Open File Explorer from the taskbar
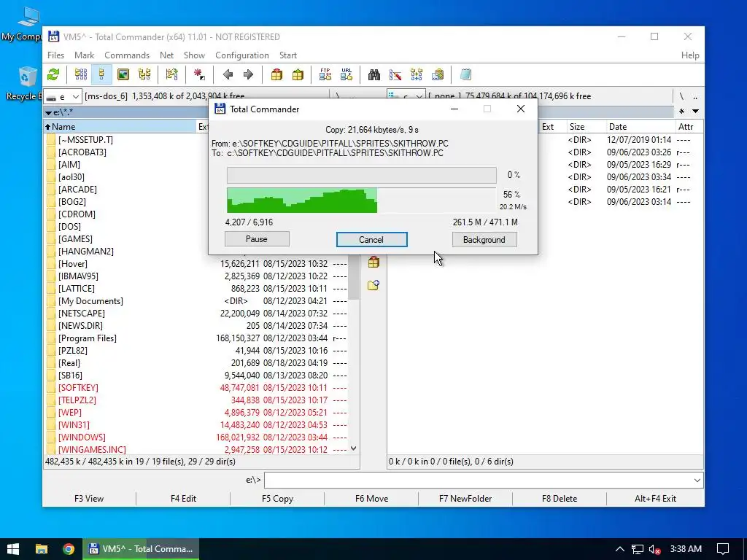Viewport: 747px width, 560px height. [x=42, y=549]
